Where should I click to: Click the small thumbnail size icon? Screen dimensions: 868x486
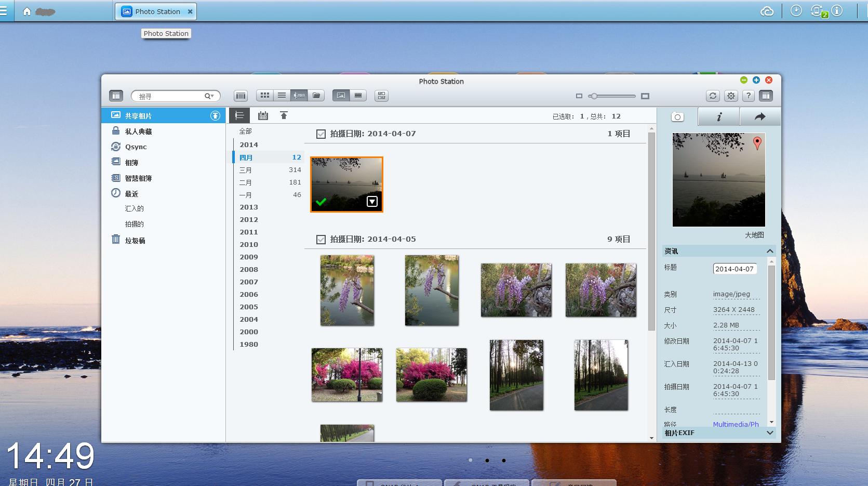coord(579,96)
